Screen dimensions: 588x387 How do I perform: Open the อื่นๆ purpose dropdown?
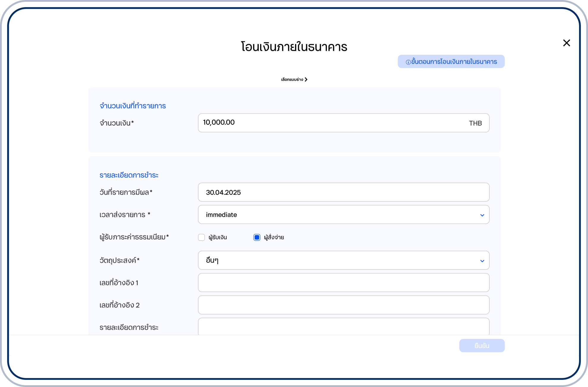343,260
